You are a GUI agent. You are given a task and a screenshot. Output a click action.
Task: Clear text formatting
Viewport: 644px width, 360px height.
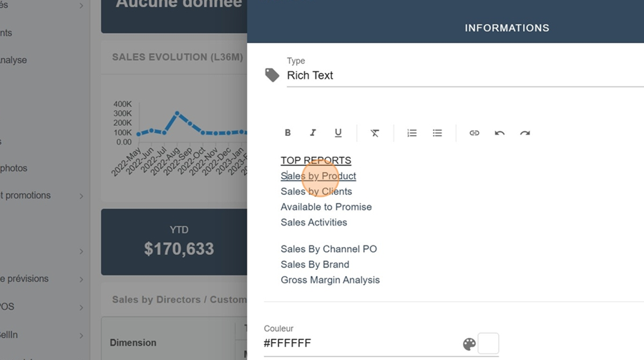click(375, 133)
